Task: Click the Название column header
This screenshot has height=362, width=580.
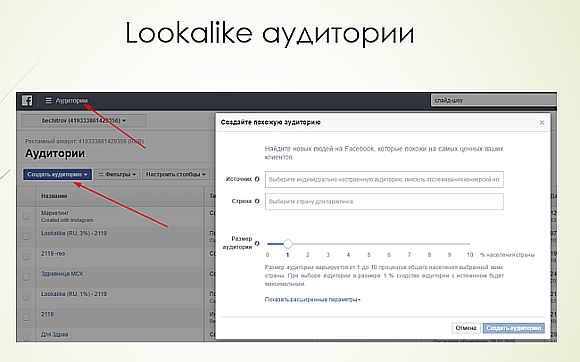Action: (54, 196)
